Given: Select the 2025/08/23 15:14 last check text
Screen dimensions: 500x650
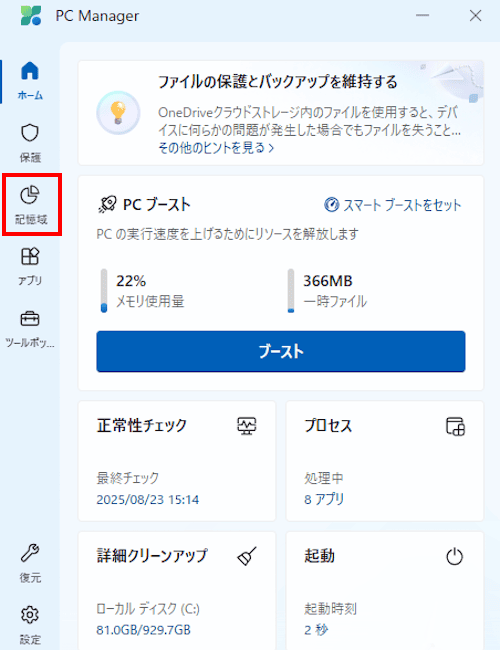Looking at the screenshot, I should pyautogui.click(x=148, y=500).
